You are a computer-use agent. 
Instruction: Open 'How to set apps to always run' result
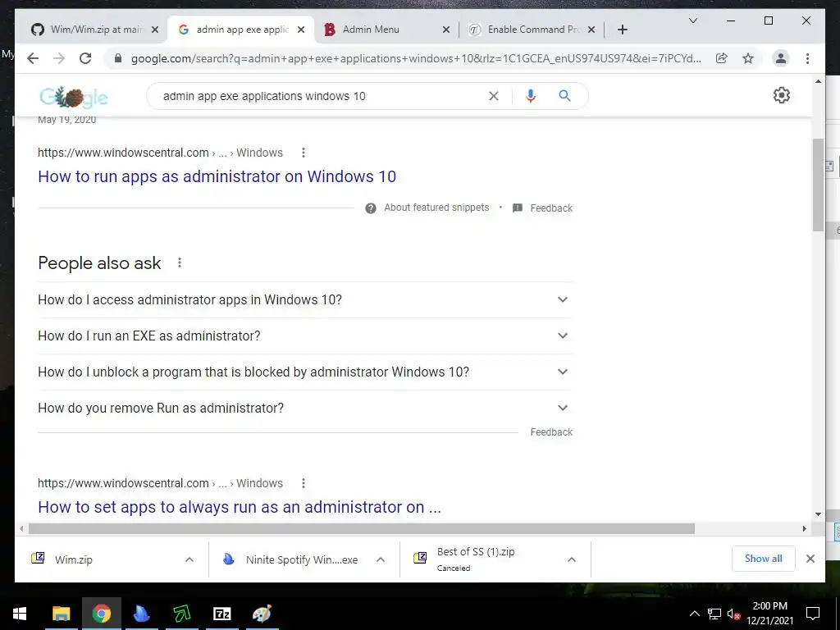click(x=240, y=507)
